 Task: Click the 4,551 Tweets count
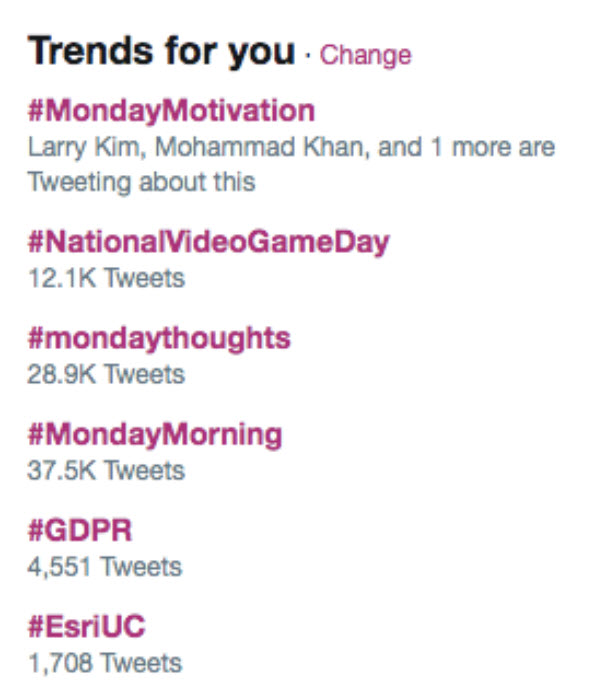(104, 567)
